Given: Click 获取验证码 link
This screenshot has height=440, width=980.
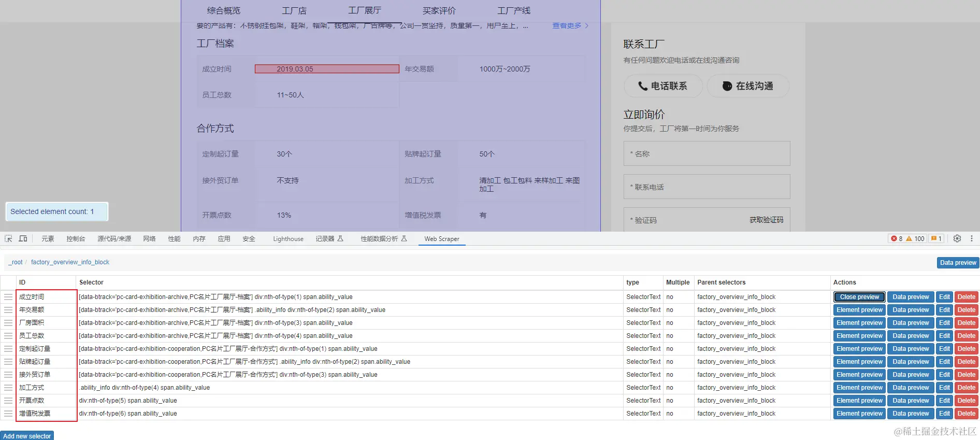Looking at the screenshot, I should coord(766,220).
